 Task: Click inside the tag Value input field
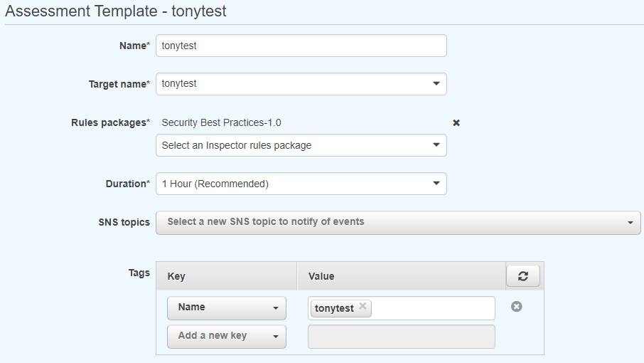pos(432,308)
